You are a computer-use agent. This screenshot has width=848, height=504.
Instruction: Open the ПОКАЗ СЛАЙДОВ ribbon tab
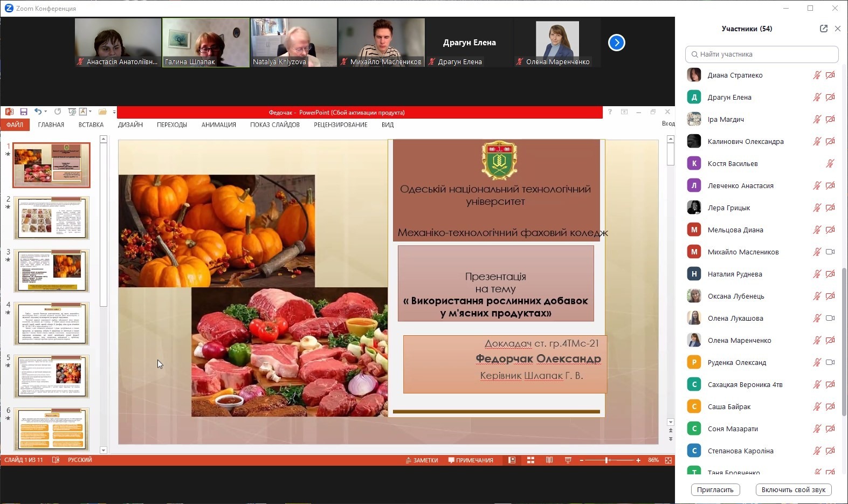coord(275,125)
